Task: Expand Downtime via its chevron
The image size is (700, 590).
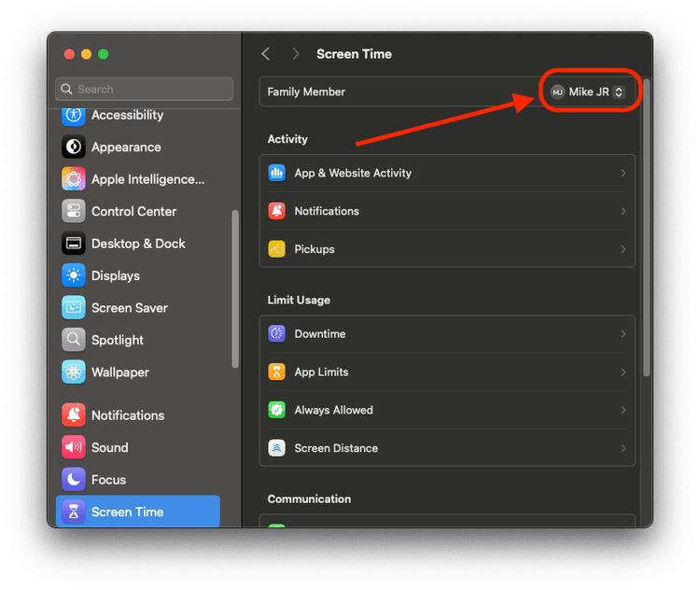Action: 623,333
